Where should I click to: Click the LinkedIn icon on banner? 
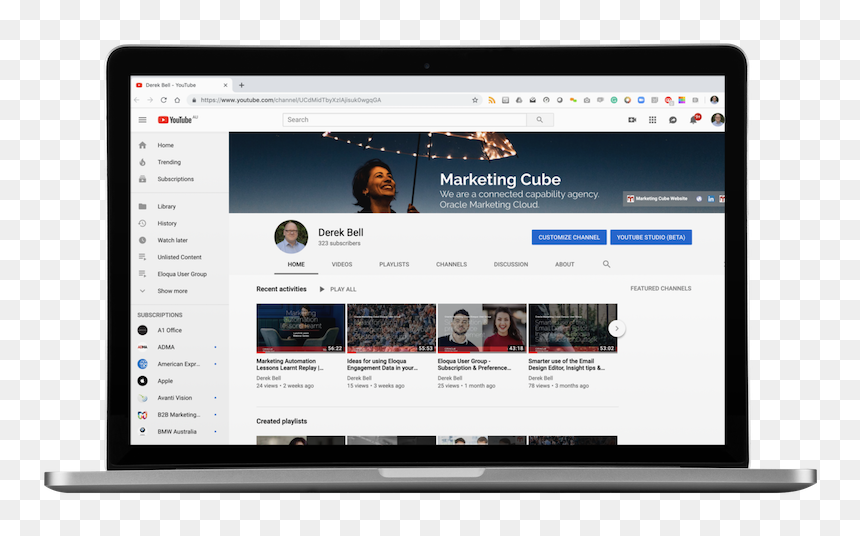711,199
